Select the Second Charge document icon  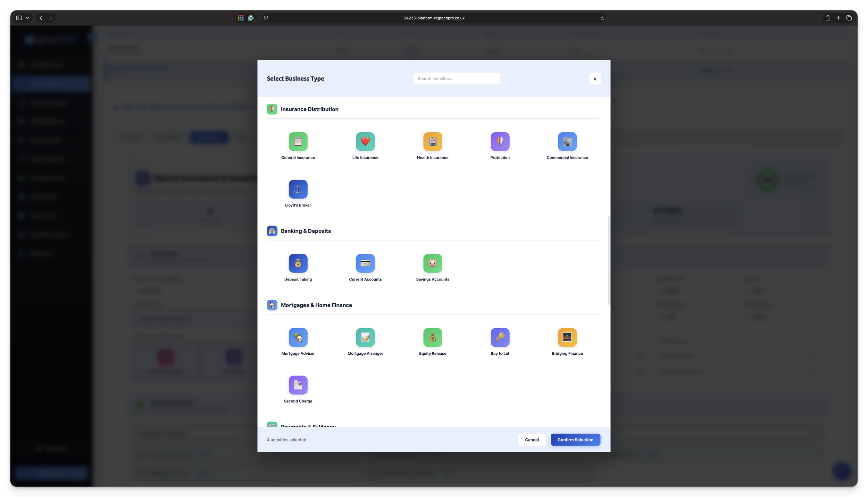(x=298, y=385)
